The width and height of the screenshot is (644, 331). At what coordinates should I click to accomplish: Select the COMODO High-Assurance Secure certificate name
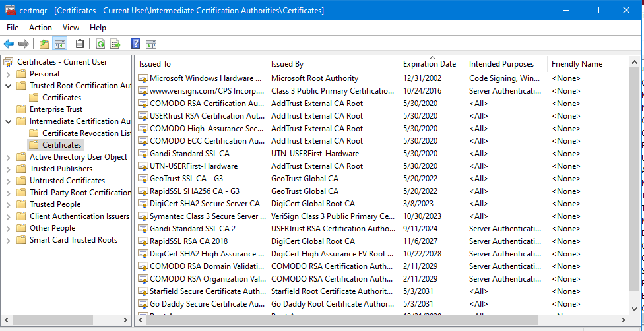207,129
